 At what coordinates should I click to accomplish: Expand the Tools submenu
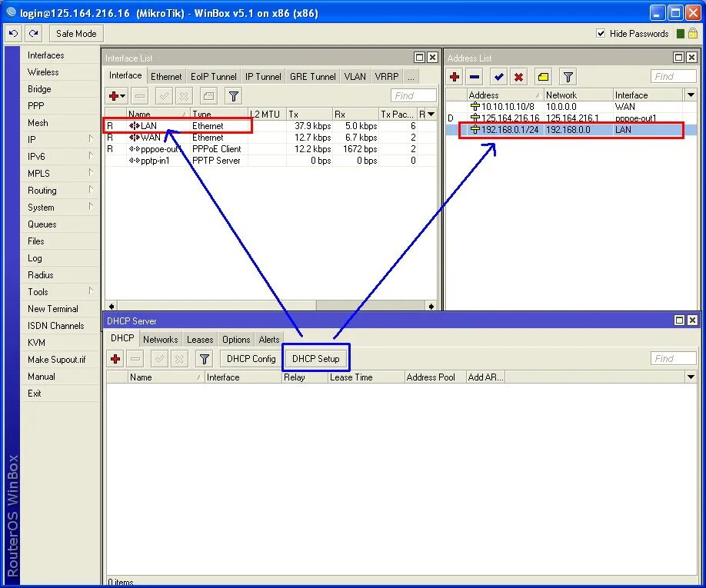91,291
